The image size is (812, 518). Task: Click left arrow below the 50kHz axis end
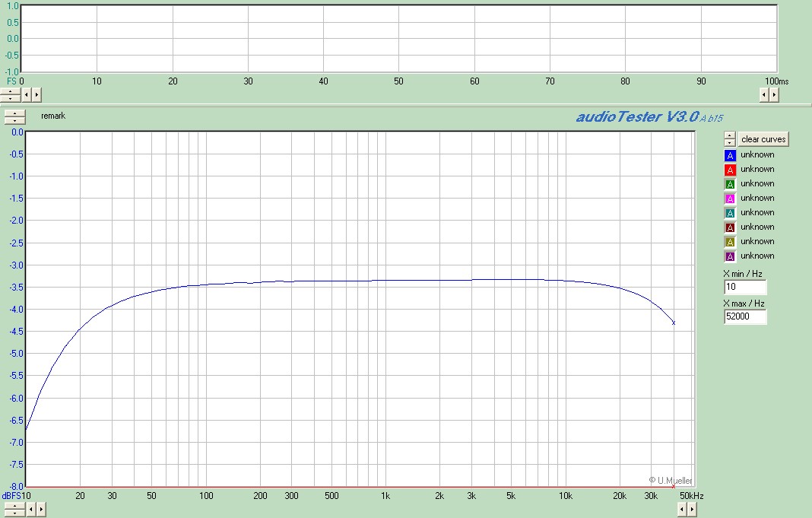(682, 510)
